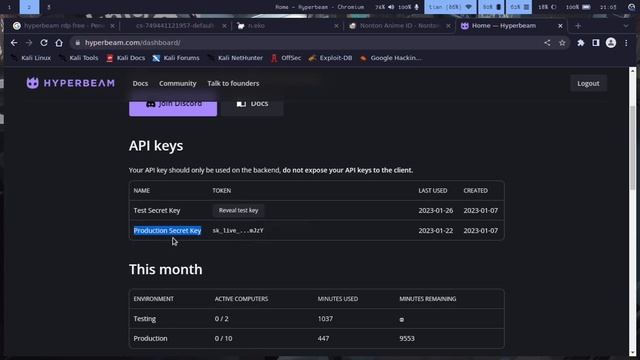This screenshot has height=360, width=640.
Task: Click last used date 2023-01-22
Action: pyautogui.click(x=436, y=231)
